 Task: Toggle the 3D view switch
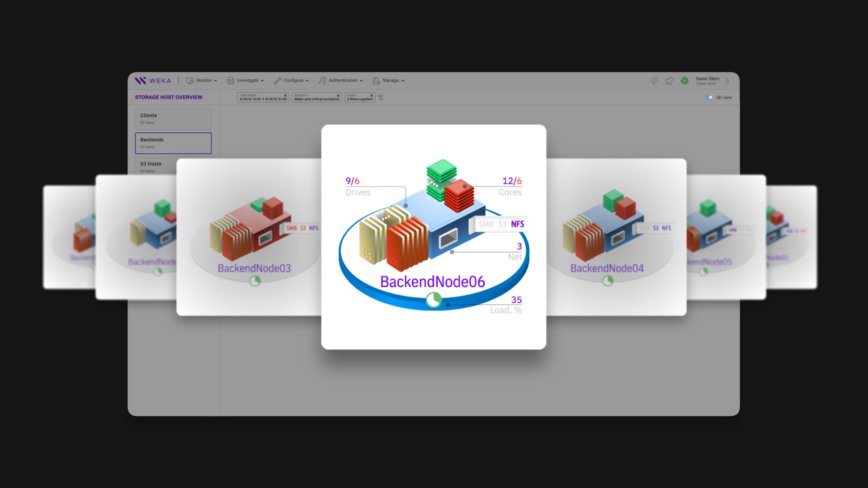click(x=708, y=98)
